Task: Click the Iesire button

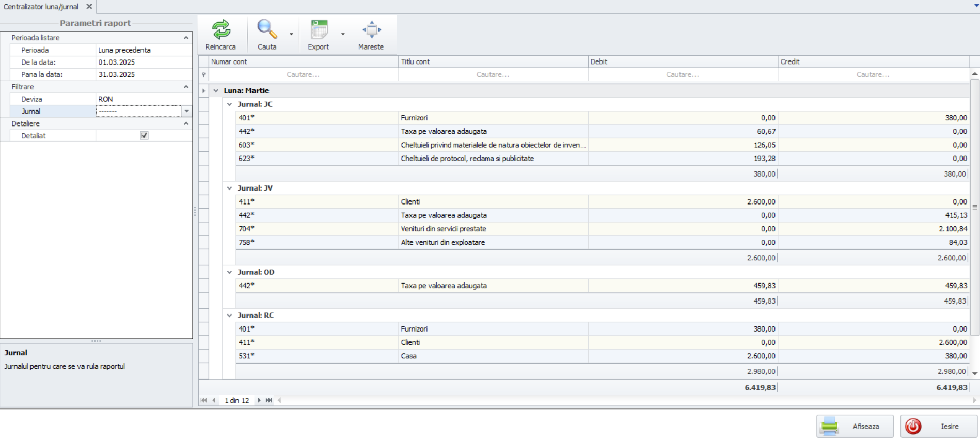Action: [939, 427]
